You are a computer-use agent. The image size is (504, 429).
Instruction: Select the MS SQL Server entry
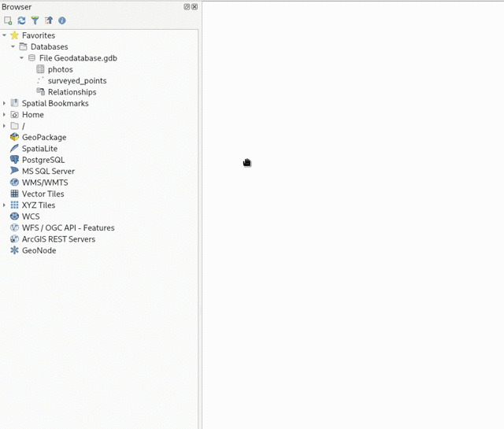tap(48, 171)
